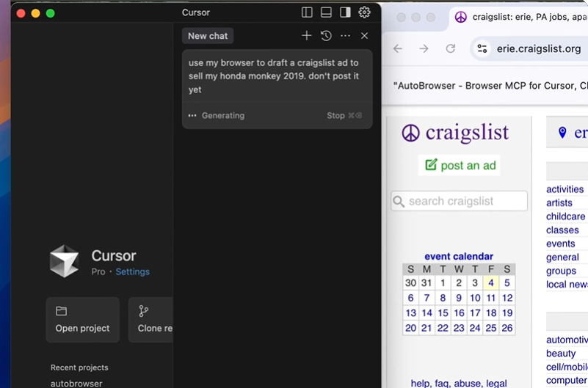Select the New chat tab

(208, 36)
